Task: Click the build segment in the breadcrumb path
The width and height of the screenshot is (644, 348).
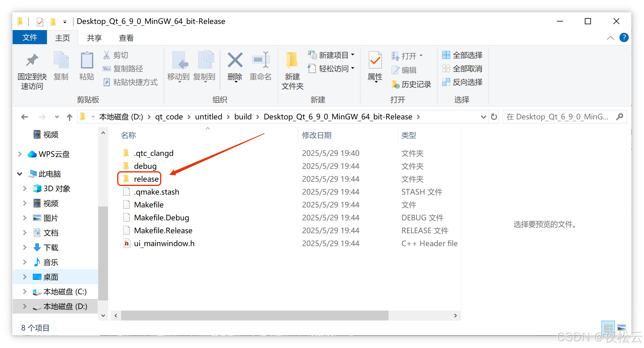Action: click(x=243, y=117)
